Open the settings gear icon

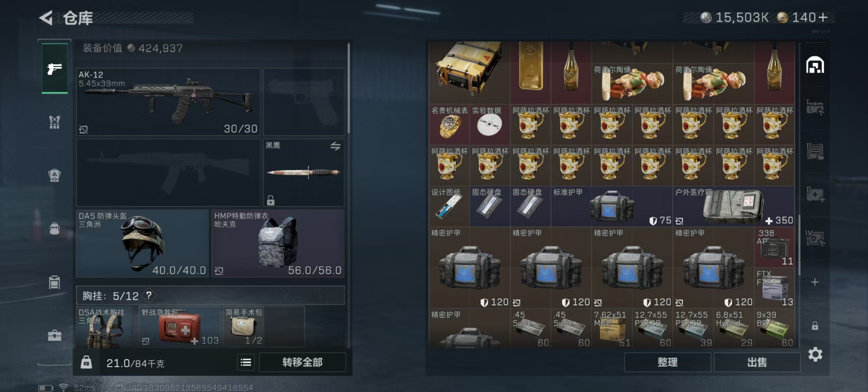(x=815, y=354)
